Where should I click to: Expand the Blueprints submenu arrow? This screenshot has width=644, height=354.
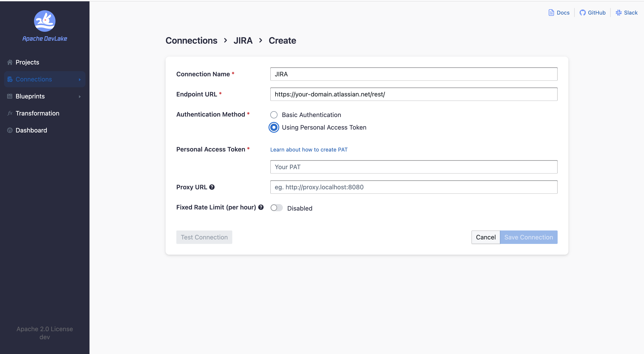pyautogui.click(x=80, y=96)
